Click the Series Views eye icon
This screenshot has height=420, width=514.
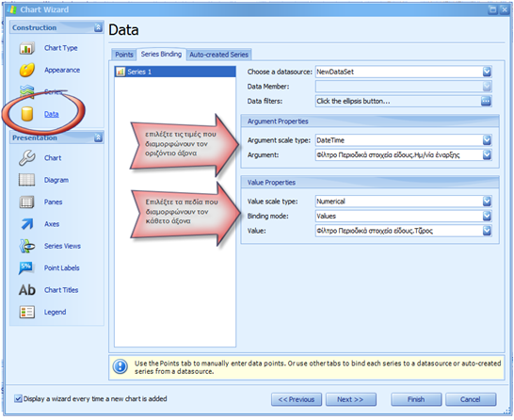point(27,246)
